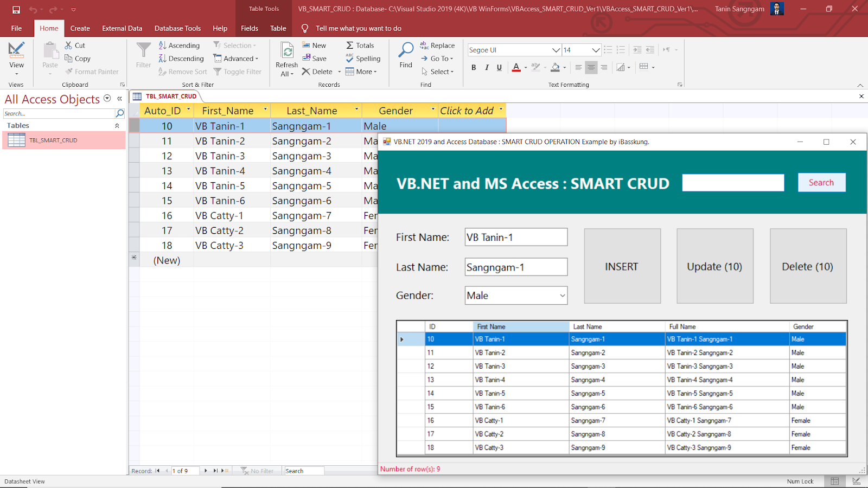Click the Find binoculars icon

[x=406, y=50]
